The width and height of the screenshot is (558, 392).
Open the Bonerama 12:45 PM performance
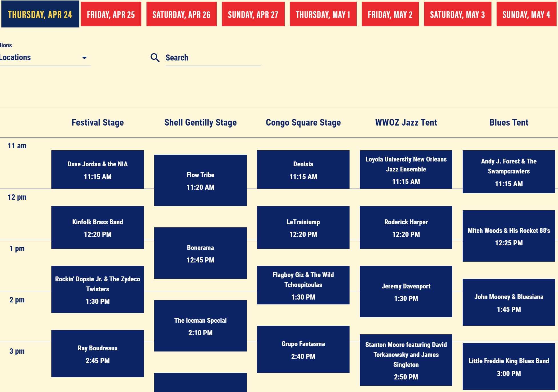(200, 253)
